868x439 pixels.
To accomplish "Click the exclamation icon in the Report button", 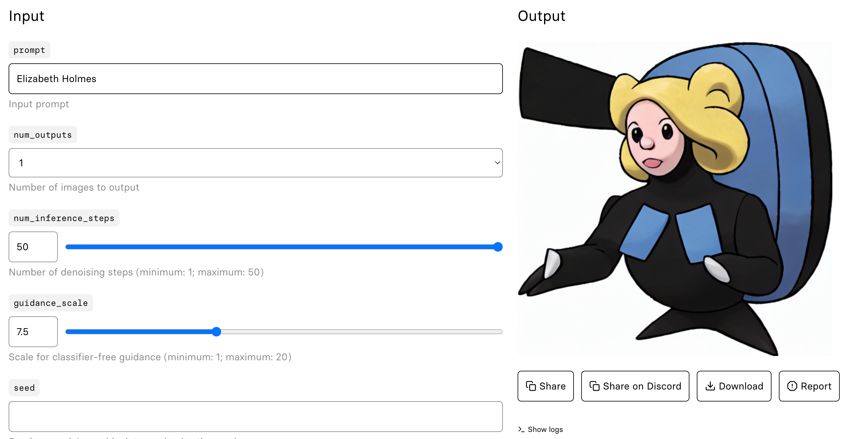I will [792, 386].
